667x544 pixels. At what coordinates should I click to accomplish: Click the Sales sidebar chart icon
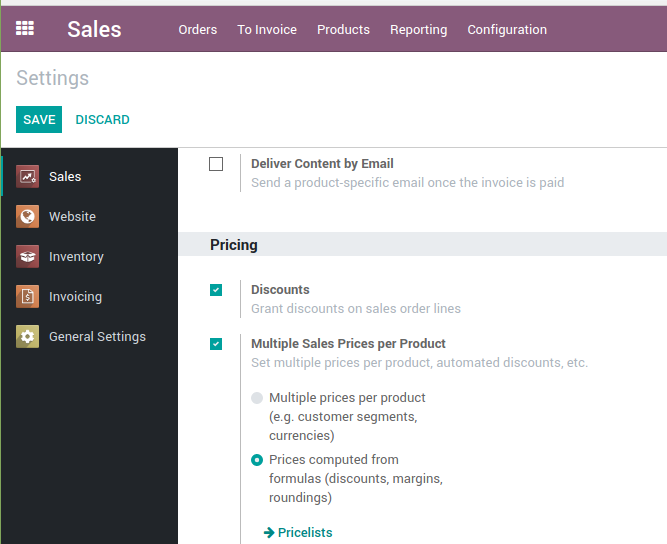click(x=28, y=177)
